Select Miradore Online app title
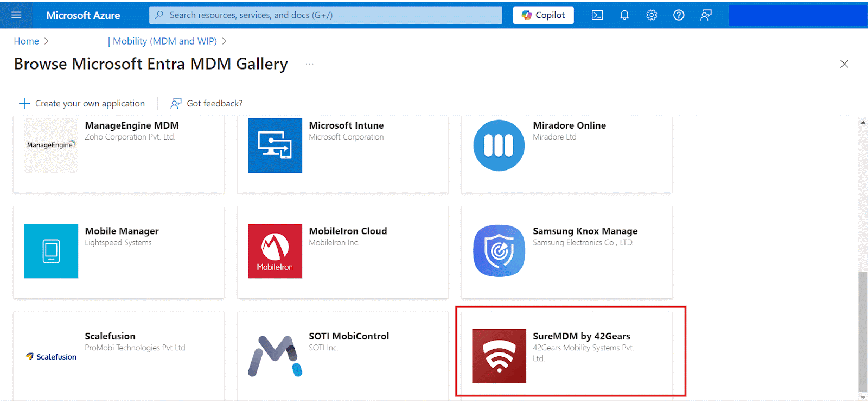 [x=569, y=125]
